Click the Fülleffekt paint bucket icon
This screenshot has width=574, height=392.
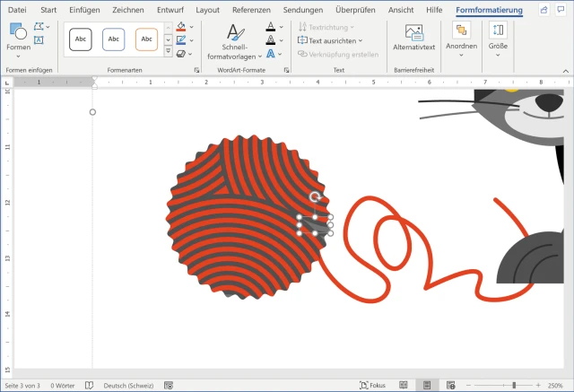pos(181,27)
